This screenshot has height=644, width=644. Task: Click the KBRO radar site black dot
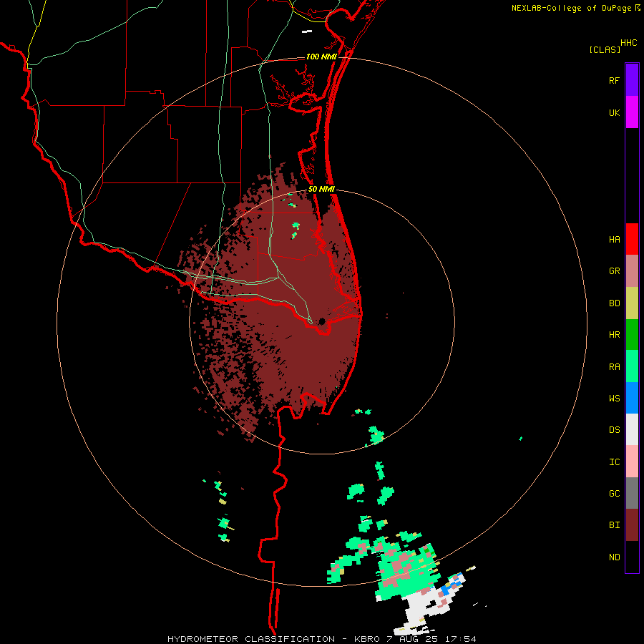(x=321, y=321)
